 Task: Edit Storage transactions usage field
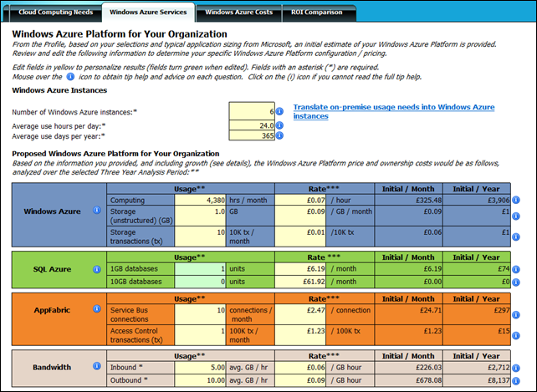click(x=200, y=237)
